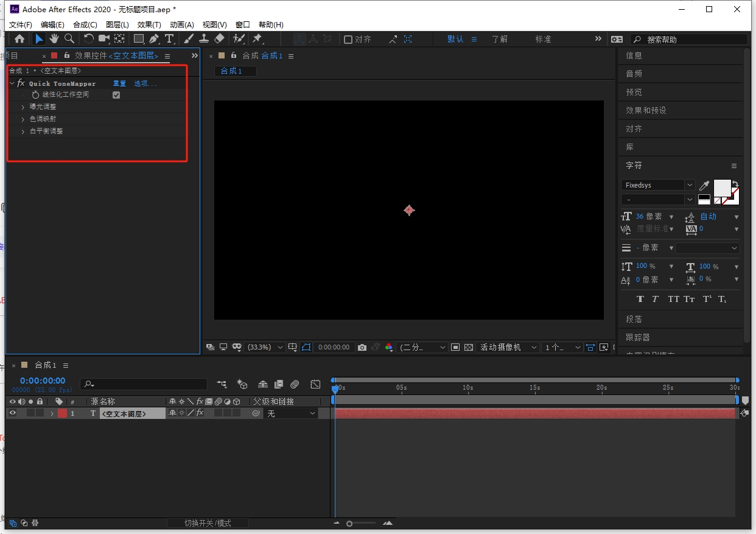Expand the 曝光调整 property group
Image resolution: width=756 pixels, height=534 pixels.
point(23,107)
